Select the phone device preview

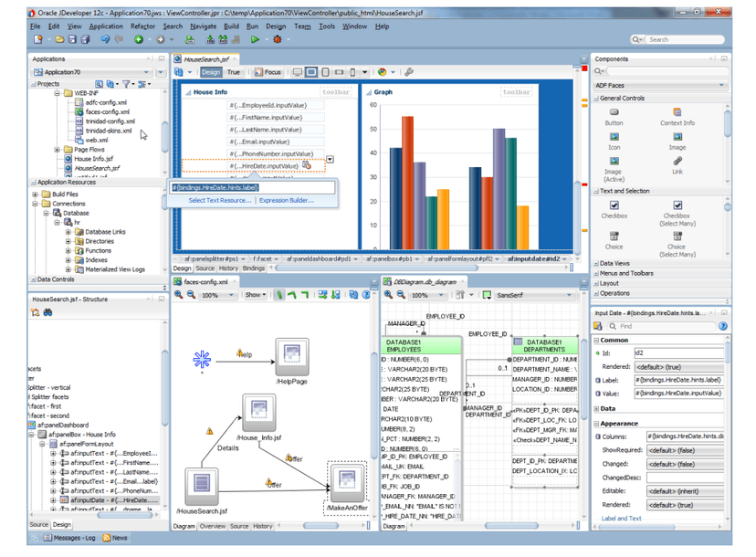(x=352, y=72)
